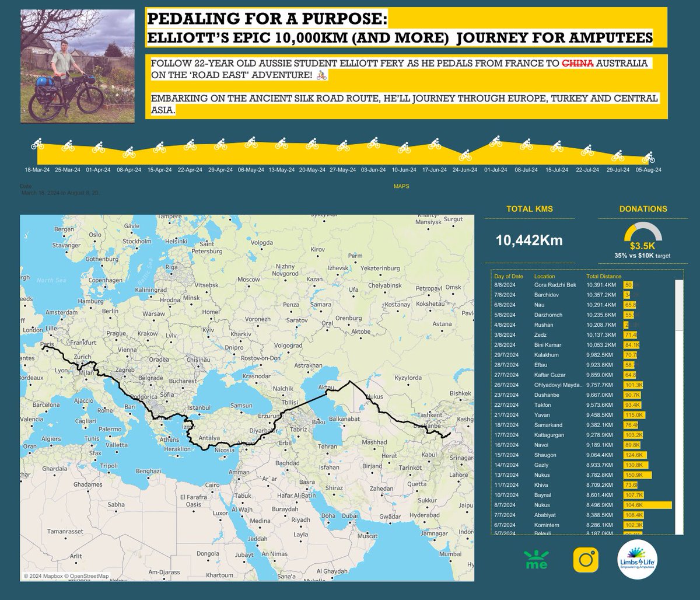Pick the cyclist marker above 10-Jun-24
This screenshot has width=700, height=600.
pyautogui.click(x=404, y=146)
